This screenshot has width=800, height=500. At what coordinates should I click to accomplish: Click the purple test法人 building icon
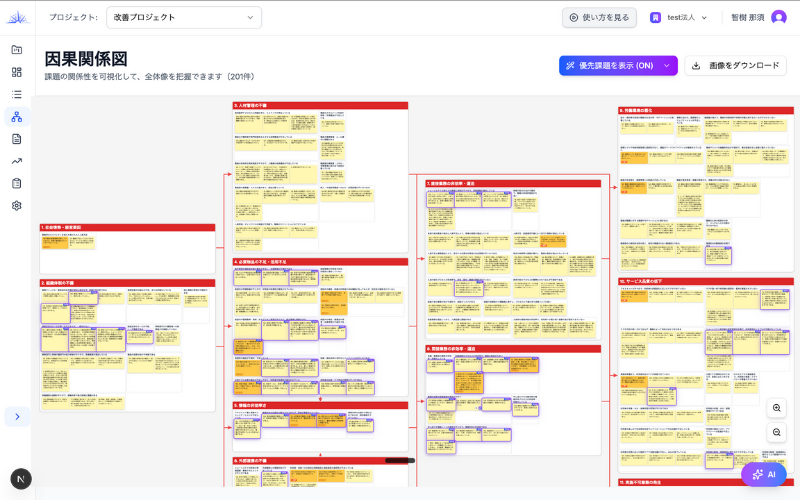coord(655,17)
